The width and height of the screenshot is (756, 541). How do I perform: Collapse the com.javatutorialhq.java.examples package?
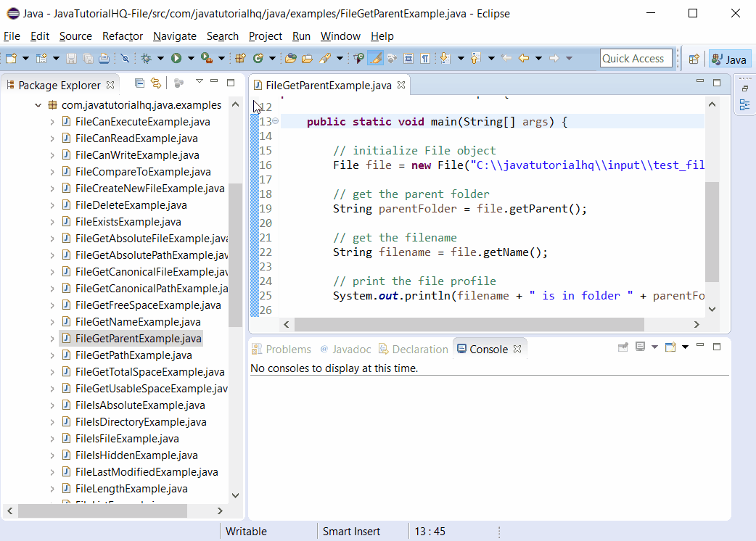point(38,104)
